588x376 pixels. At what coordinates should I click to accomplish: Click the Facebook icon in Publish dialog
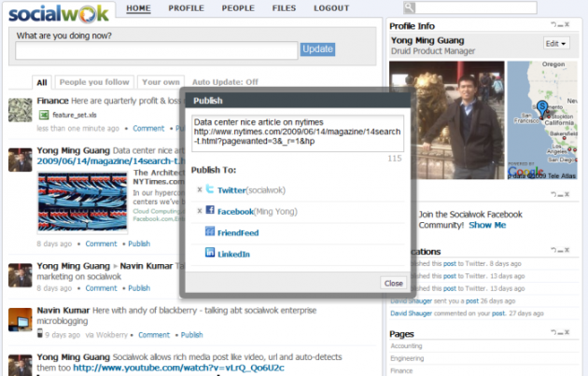click(x=210, y=210)
